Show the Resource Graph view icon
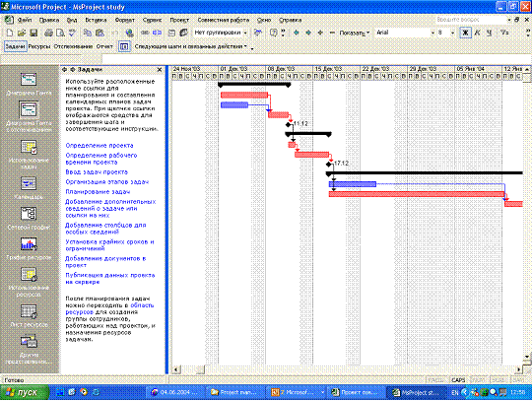Viewport: 532px width, 401px height. tap(29, 244)
